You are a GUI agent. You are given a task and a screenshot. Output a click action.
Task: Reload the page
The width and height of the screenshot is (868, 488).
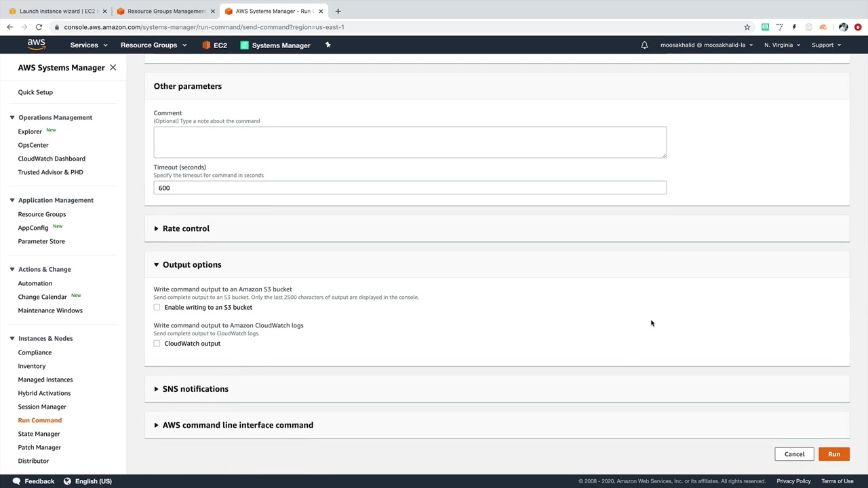[39, 27]
